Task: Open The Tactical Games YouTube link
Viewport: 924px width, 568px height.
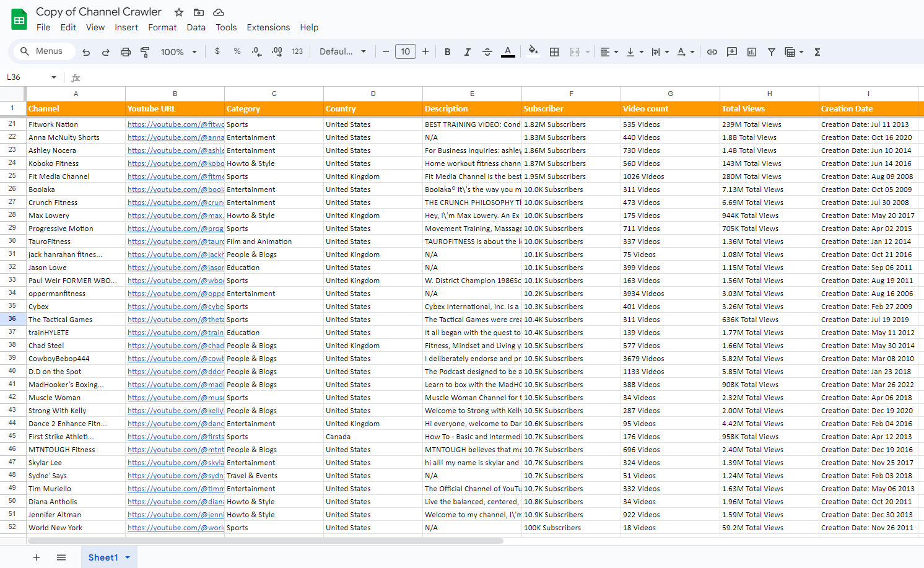Action: tap(176, 320)
